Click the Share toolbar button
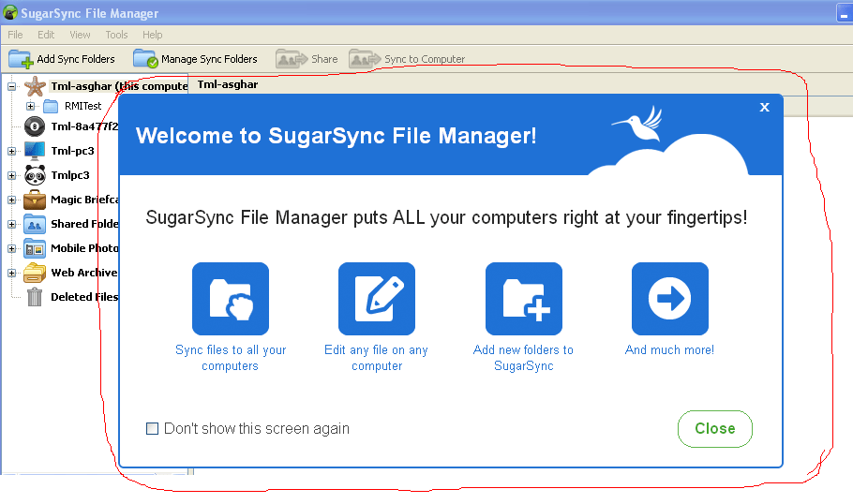 [307, 59]
